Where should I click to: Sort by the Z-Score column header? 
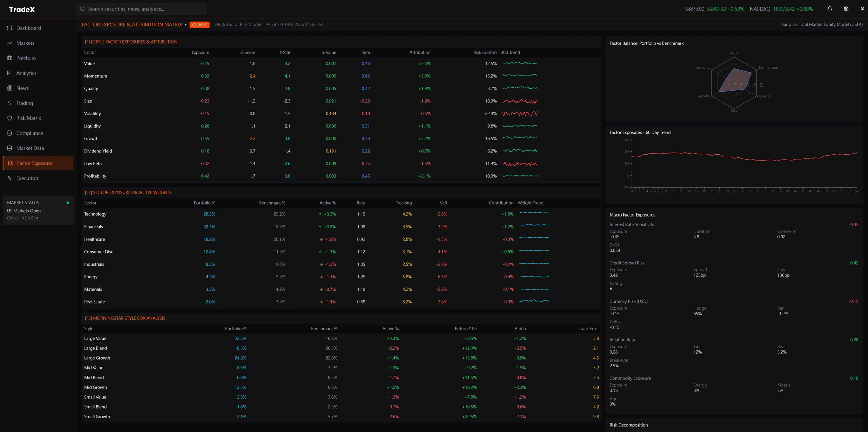click(247, 53)
